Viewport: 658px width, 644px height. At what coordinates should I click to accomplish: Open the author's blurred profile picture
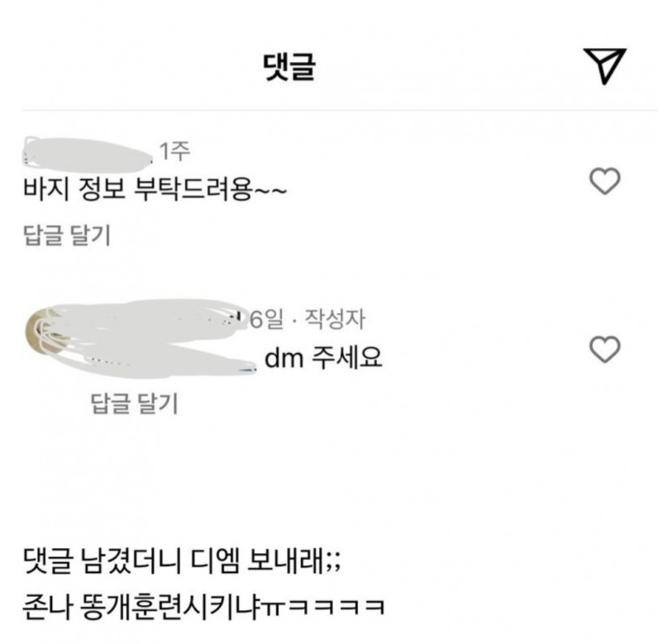coord(40,332)
